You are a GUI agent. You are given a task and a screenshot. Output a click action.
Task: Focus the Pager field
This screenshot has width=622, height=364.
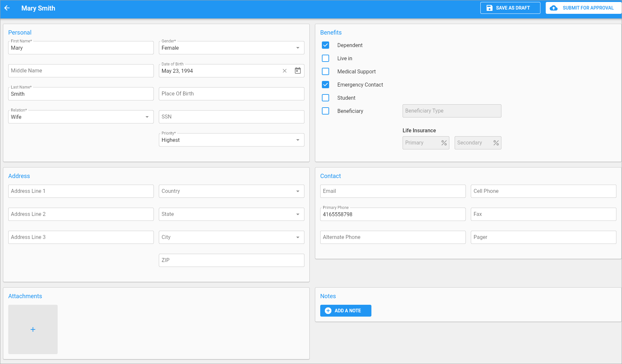tap(544, 237)
